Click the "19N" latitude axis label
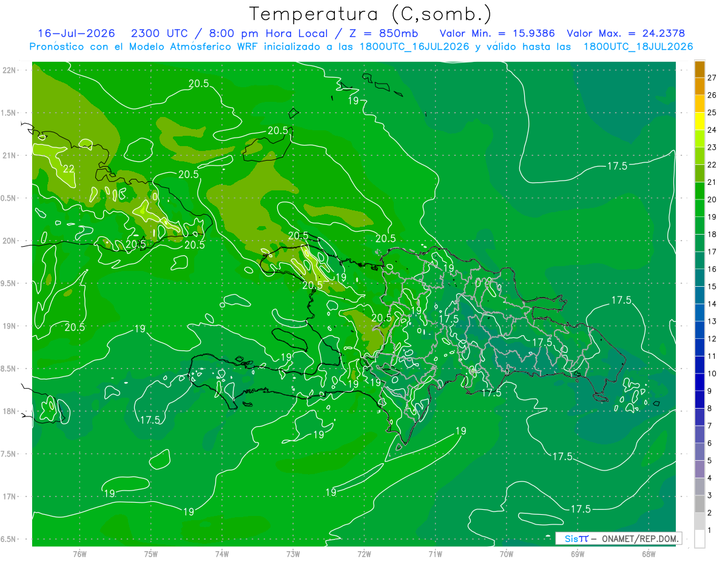The width and height of the screenshot is (728, 562). [9, 326]
